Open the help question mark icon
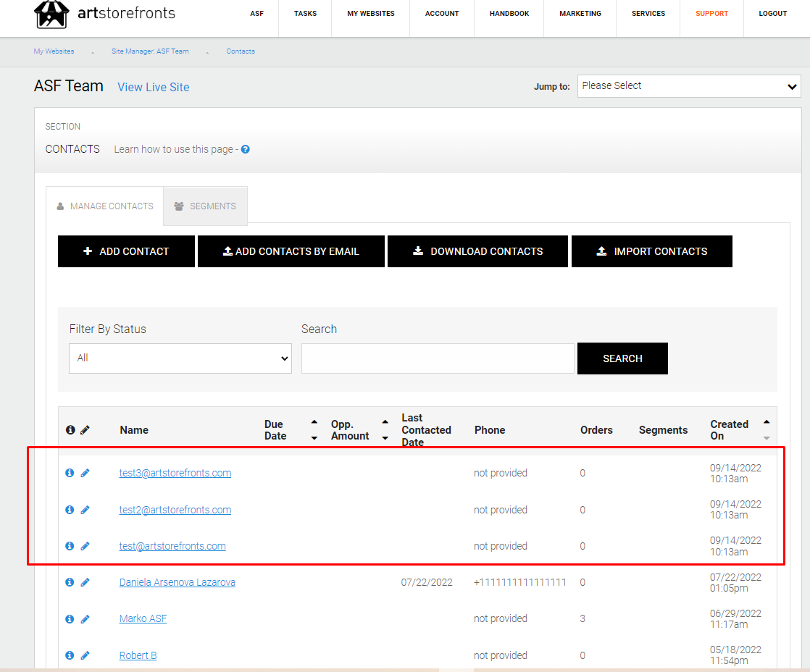This screenshot has height=672, width=810. click(246, 149)
